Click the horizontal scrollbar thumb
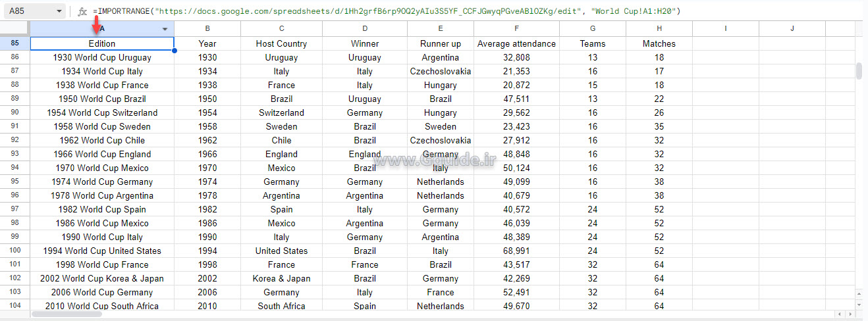The height and width of the screenshot is (321, 868). click(66, 314)
